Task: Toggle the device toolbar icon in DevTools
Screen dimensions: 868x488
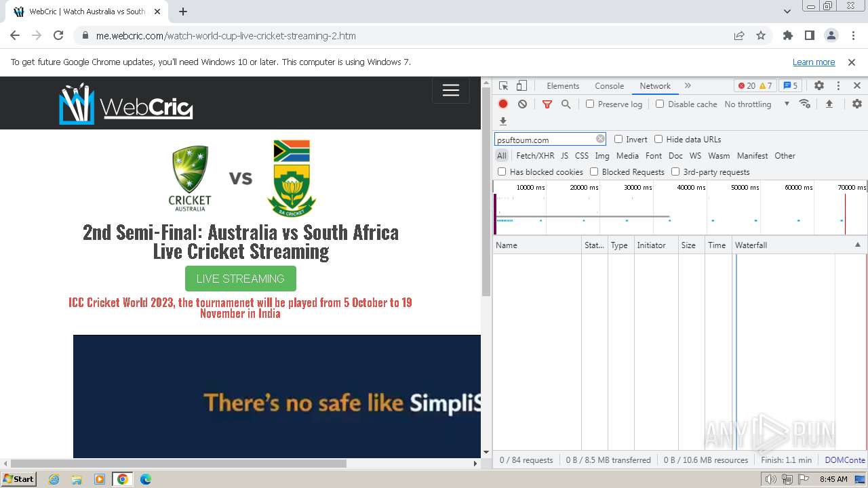Action: [x=521, y=86]
